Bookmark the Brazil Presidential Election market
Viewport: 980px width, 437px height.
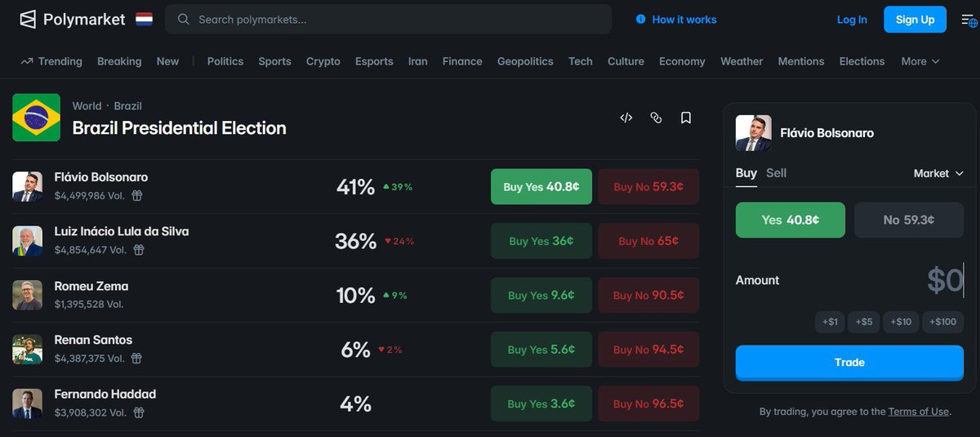tap(686, 118)
